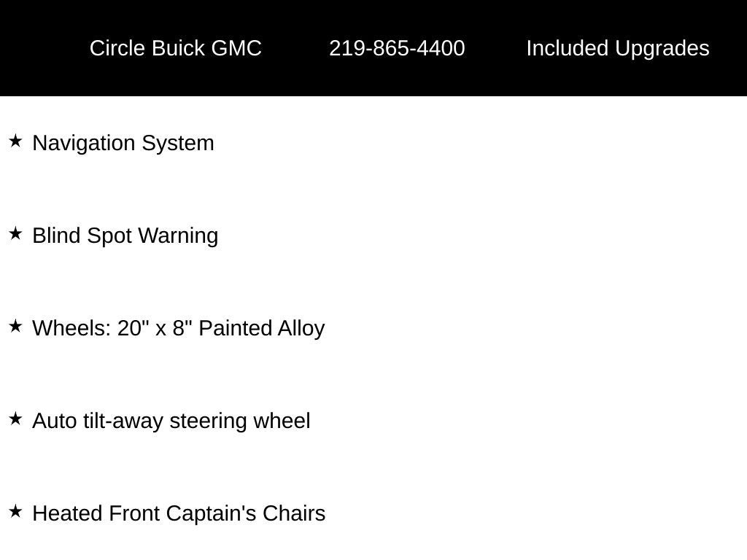The height and width of the screenshot is (560, 747).
Task: Click the Circle Buick GMC dealership name
Action: click(x=175, y=48)
